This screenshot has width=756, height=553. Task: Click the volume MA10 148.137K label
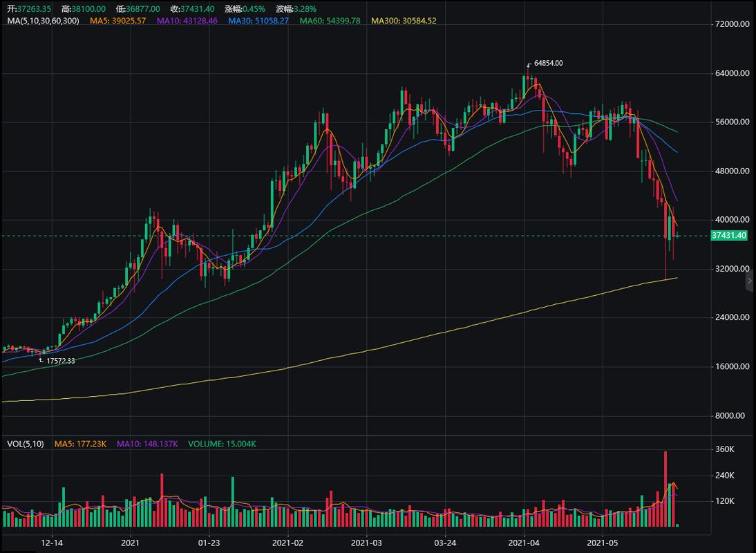pos(147,444)
